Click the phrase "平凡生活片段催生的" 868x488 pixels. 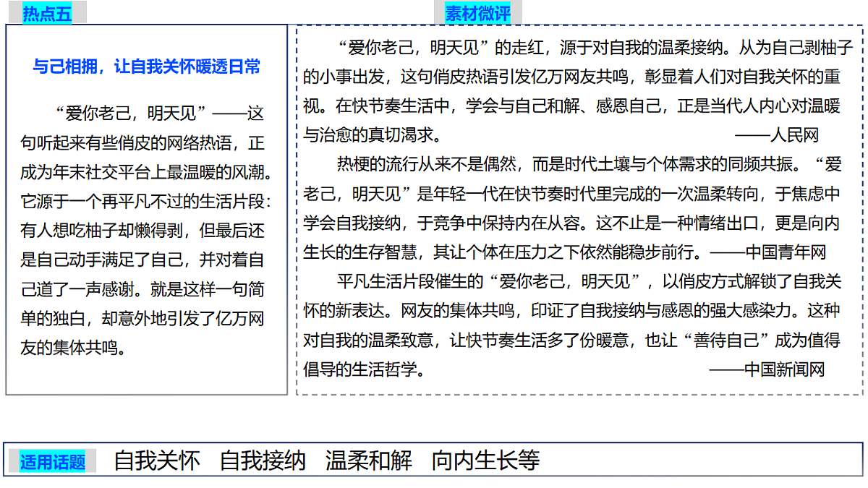tap(411, 281)
